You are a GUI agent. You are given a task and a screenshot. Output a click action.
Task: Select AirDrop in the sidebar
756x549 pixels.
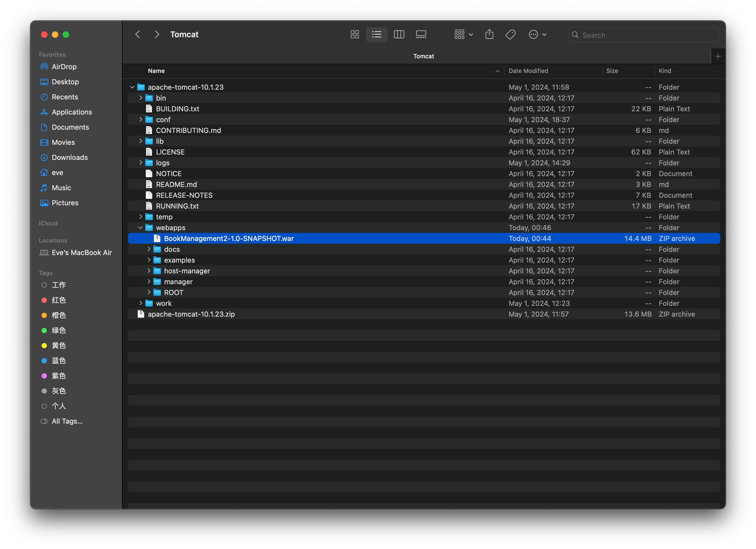coord(64,67)
